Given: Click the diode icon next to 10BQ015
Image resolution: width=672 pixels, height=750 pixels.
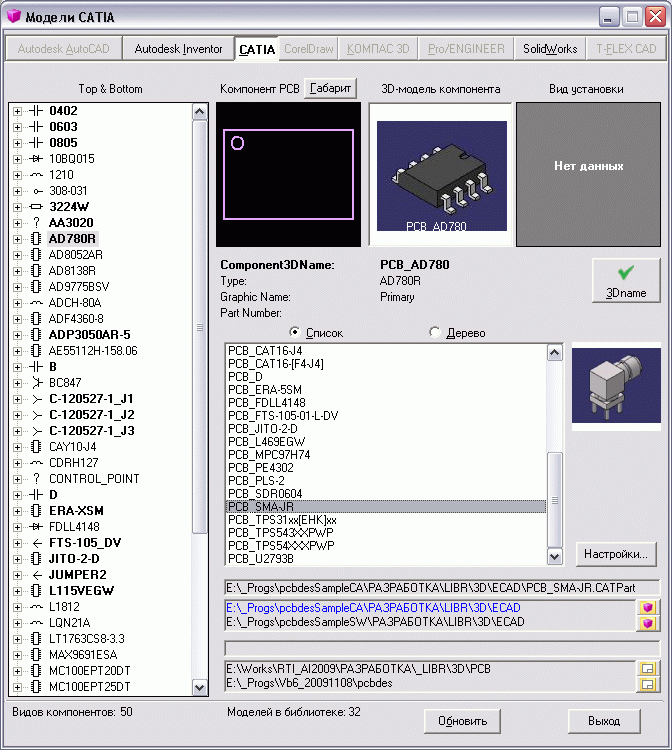Looking at the screenshot, I should [x=36, y=159].
